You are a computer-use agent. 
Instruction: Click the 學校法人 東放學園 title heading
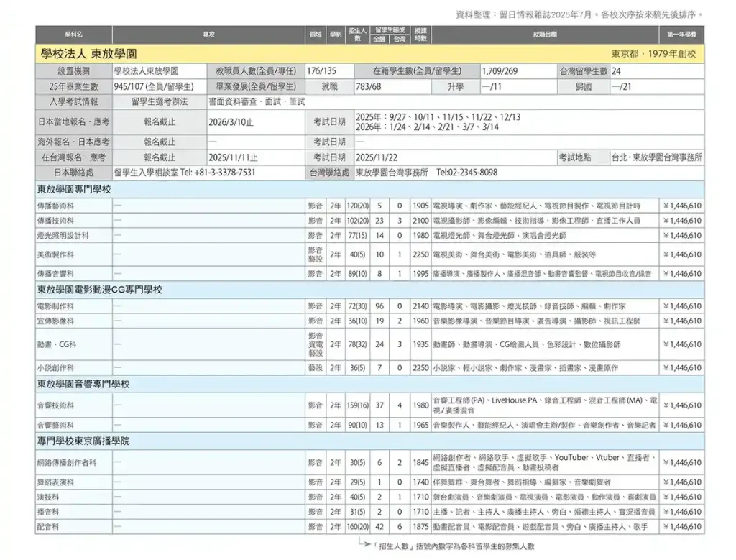pos(88,54)
